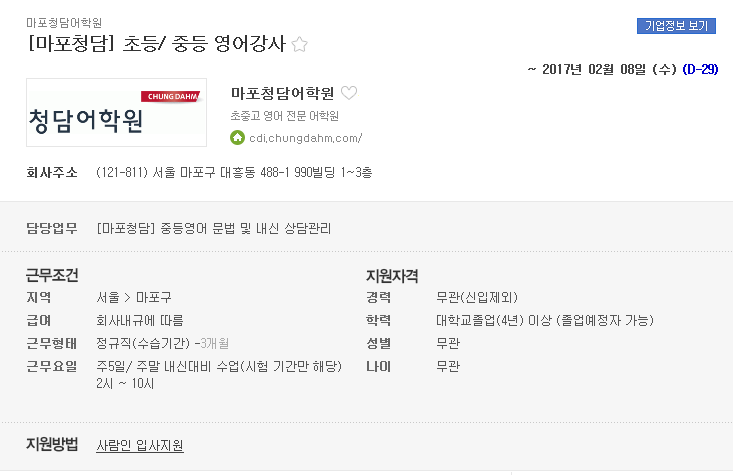
Task: Click the D-29 deadline counter
Action: point(700,69)
